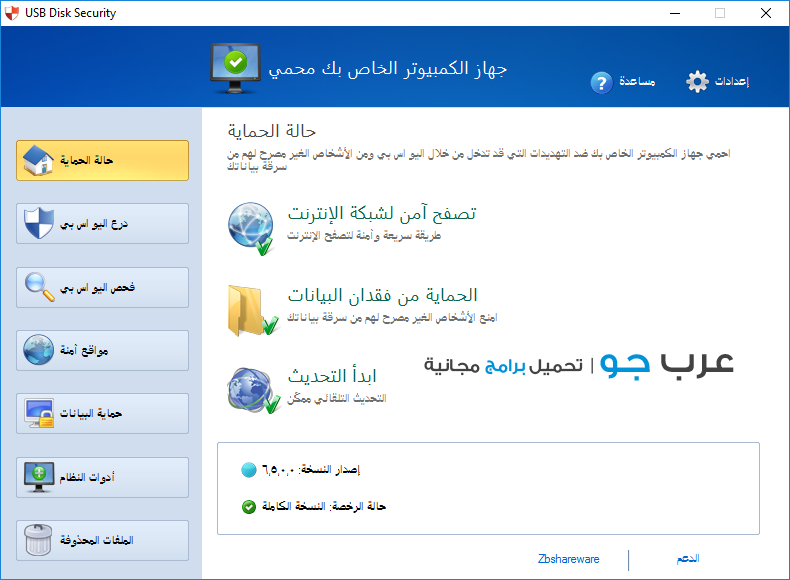Click the text التحديث التلقائي ممكّن
This screenshot has width=790, height=580.
pos(337,398)
